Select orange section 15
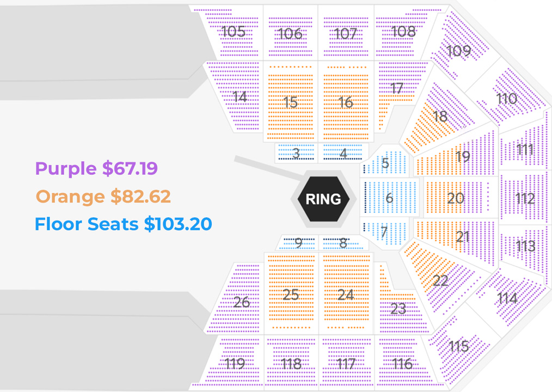The image size is (552, 392). click(x=291, y=102)
